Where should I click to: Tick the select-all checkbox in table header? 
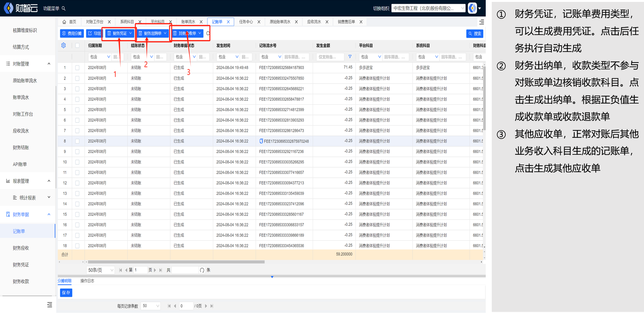(77, 46)
